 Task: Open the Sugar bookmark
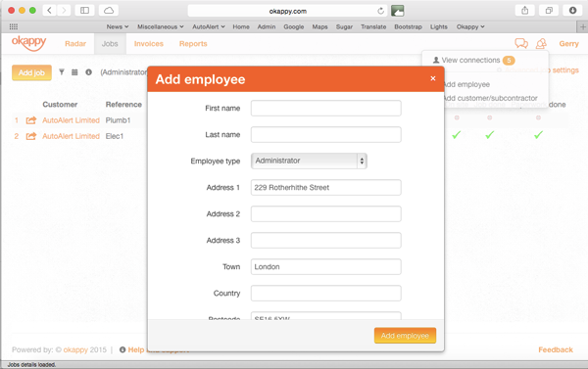344,26
